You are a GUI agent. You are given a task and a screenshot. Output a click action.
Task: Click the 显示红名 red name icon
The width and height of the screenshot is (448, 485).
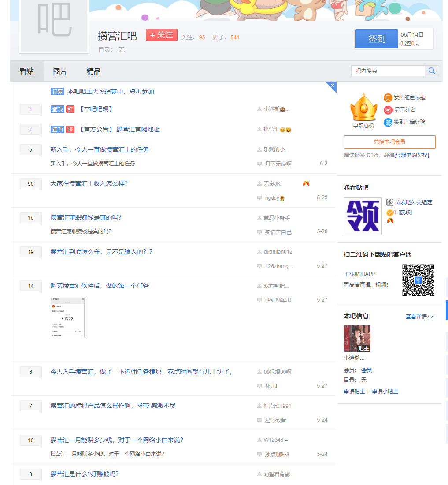(388, 110)
